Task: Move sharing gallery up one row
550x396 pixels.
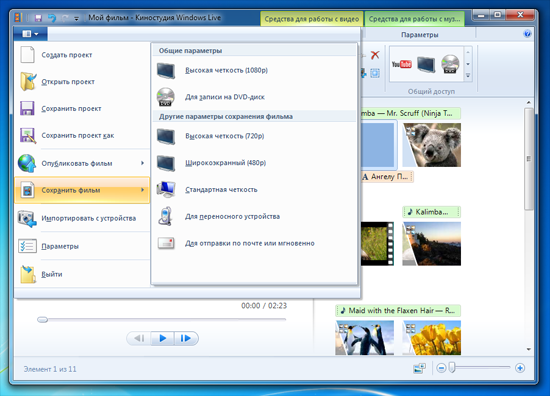Action: (468, 52)
